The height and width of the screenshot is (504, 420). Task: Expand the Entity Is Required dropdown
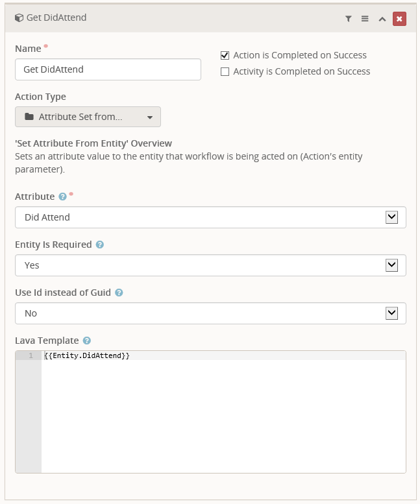[x=391, y=265]
